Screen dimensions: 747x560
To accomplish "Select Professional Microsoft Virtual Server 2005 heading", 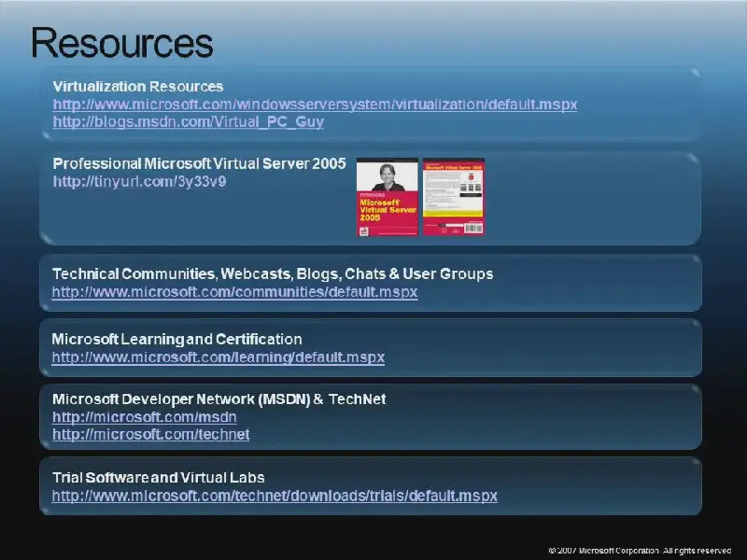I will click(199, 163).
